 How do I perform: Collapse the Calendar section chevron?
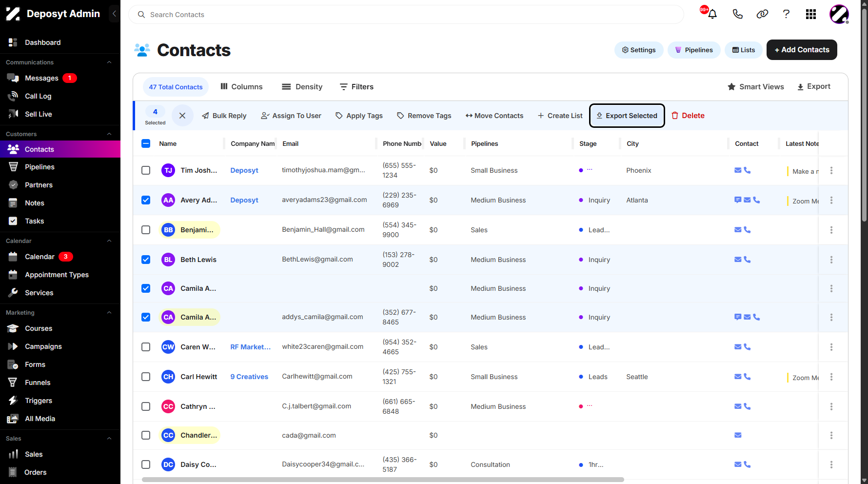point(109,241)
